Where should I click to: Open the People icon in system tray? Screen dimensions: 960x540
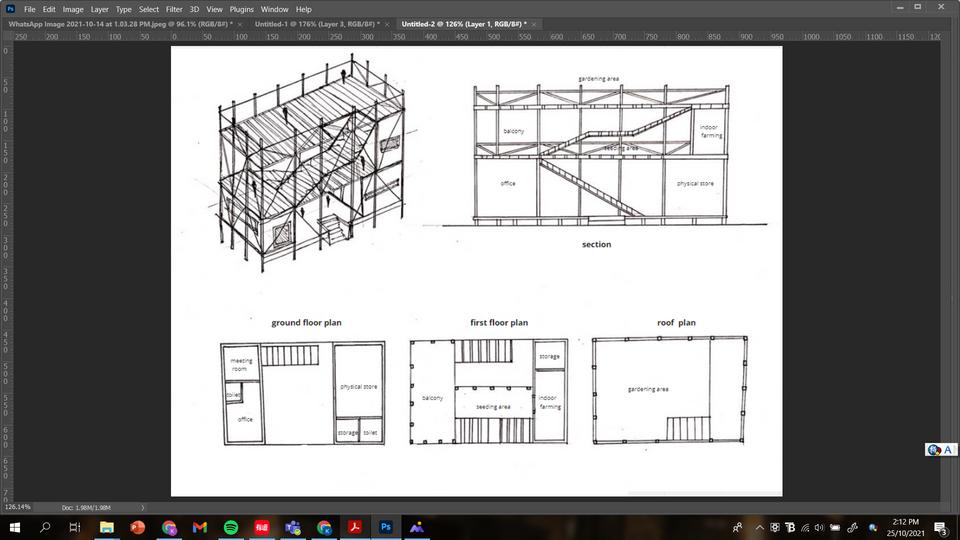coord(738,527)
